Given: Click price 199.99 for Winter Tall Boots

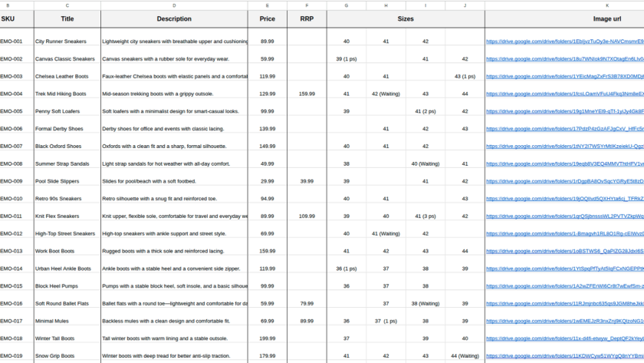Looking at the screenshot, I should click(x=268, y=338).
